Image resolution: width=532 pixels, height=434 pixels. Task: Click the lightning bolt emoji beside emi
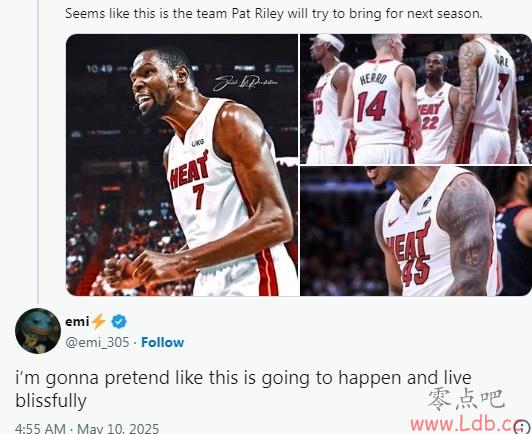pyautogui.click(x=99, y=321)
